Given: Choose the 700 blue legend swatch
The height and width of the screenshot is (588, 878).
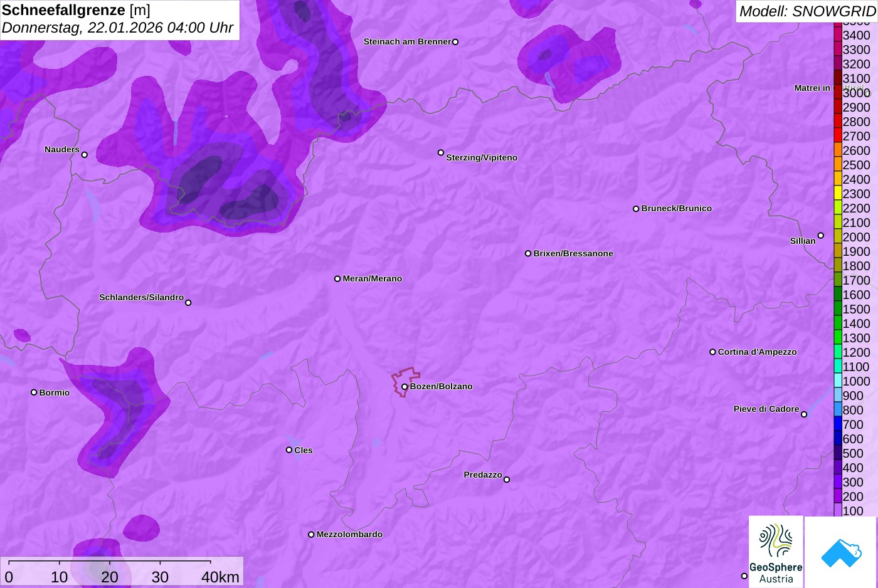Looking at the screenshot, I should (x=838, y=424).
